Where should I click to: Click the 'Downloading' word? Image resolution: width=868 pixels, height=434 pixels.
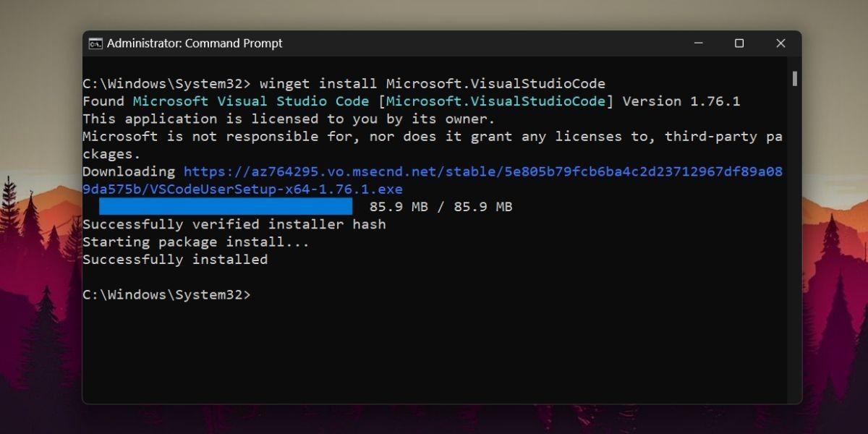[x=129, y=172]
